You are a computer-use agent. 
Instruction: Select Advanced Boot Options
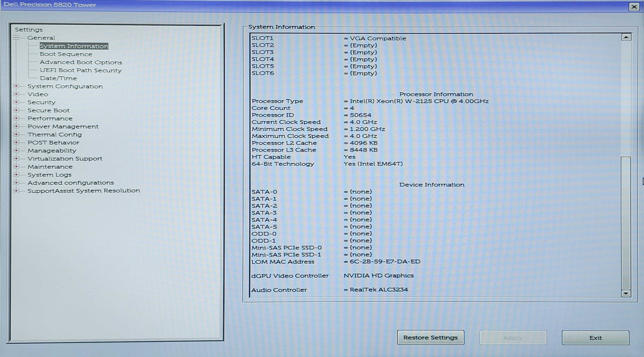[81, 62]
